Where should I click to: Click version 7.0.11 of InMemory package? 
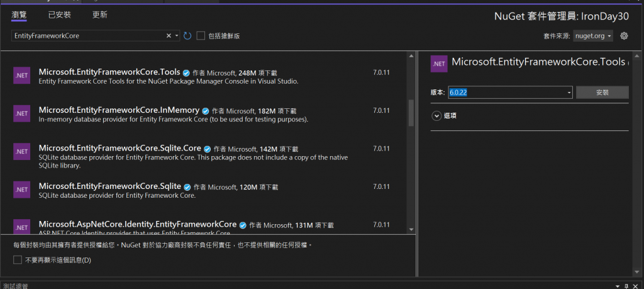coord(381,111)
